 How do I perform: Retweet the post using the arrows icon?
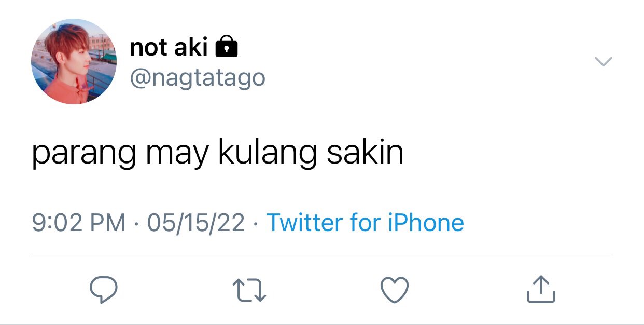[249, 290]
